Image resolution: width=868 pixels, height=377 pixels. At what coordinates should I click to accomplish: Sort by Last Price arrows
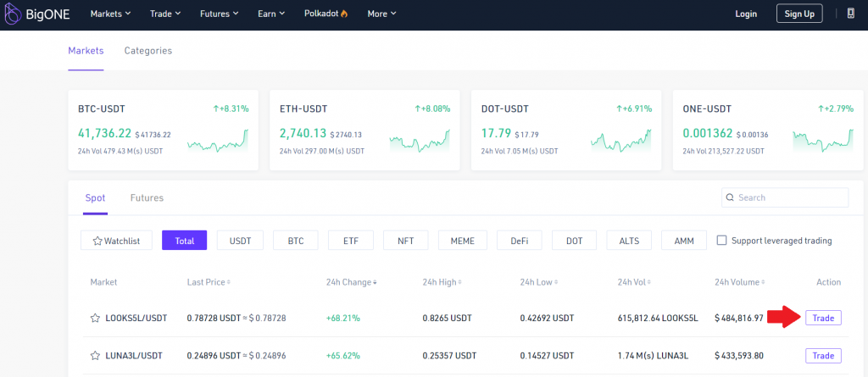coord(229,282)
